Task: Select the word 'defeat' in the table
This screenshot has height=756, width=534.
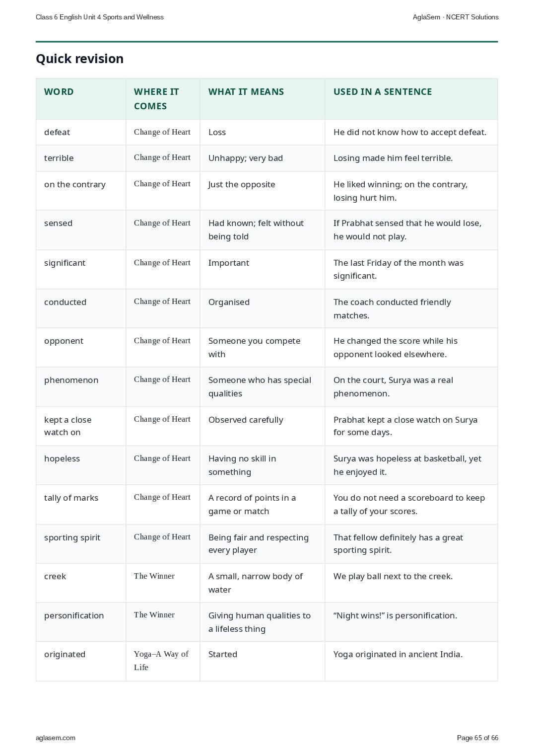Action: 57,132
